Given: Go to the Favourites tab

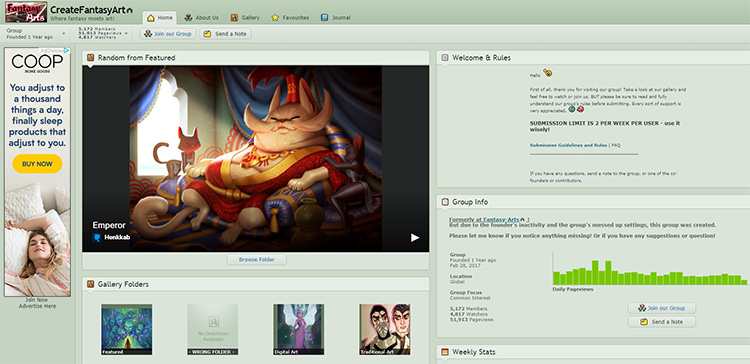Looking at the screenshot, I should coord(290,18).
